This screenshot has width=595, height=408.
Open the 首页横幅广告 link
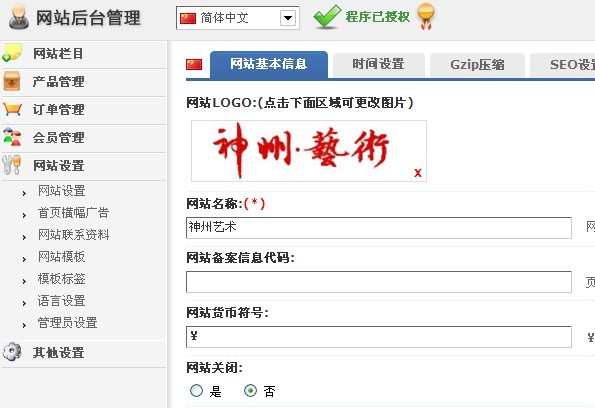pyautogui.click(x=73, y=213)
